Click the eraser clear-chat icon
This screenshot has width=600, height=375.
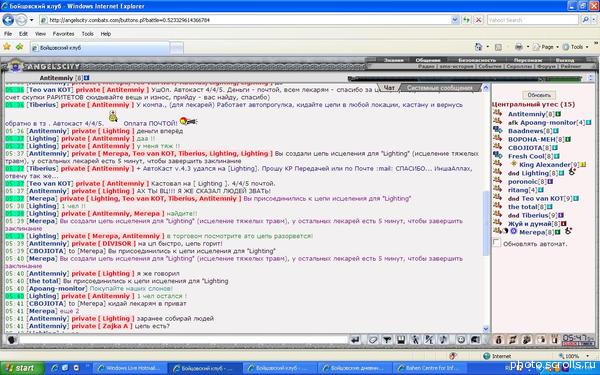click(x=373, y=340)
